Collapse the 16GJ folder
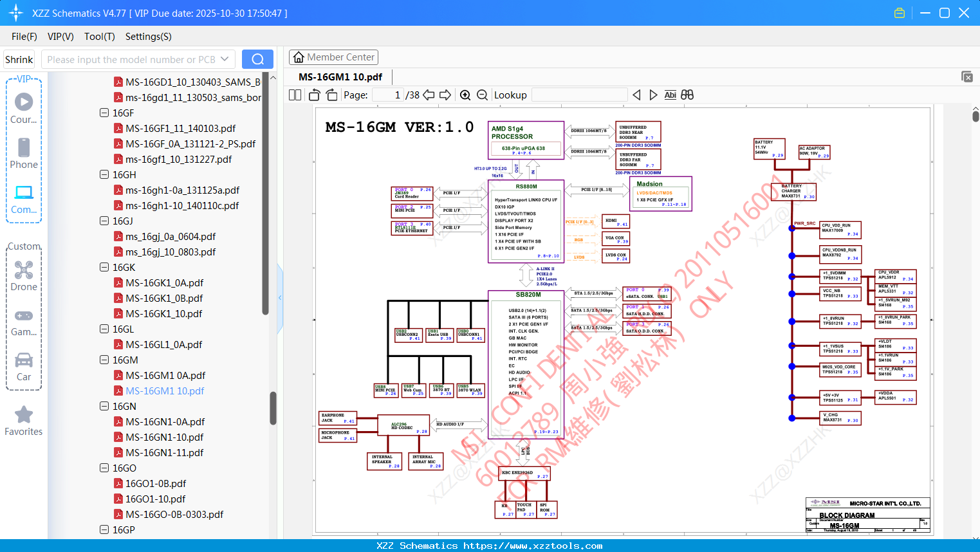 (104, 221)
